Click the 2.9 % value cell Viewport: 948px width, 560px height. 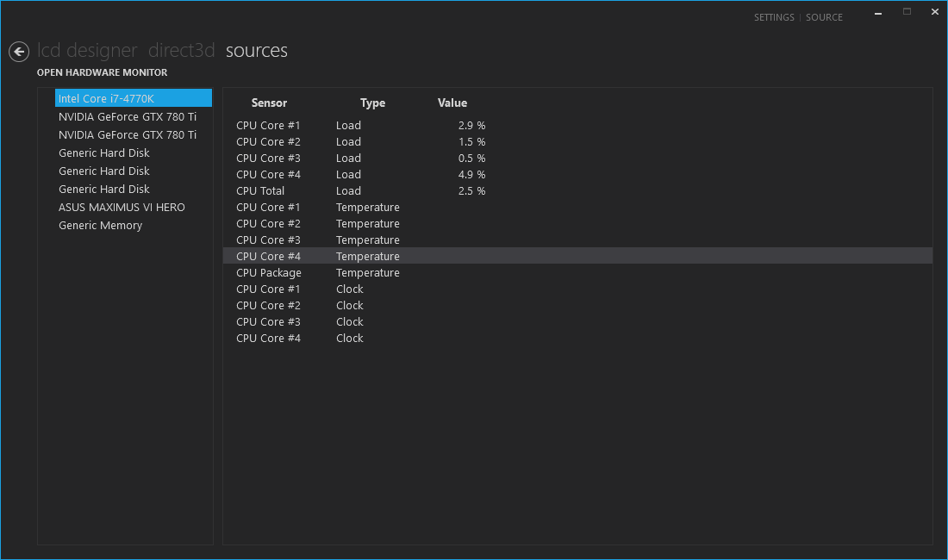point(471,126)
